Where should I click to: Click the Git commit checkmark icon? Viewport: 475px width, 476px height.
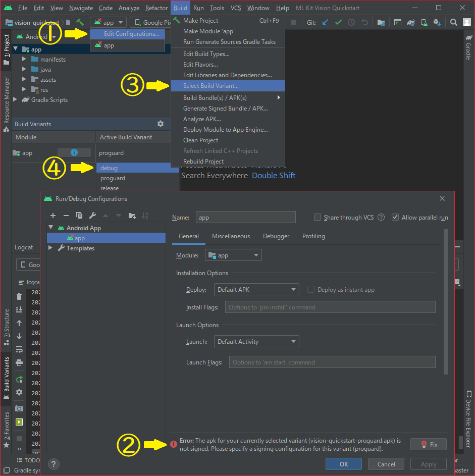coord(338,23)
